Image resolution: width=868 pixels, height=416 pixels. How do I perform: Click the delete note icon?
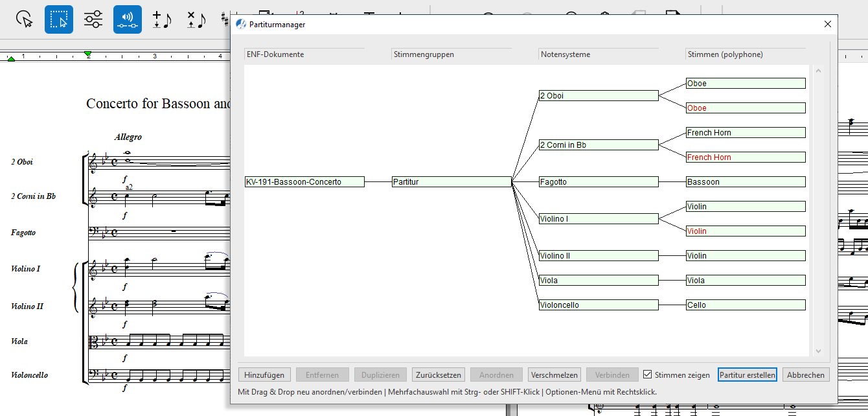point(196,19)
